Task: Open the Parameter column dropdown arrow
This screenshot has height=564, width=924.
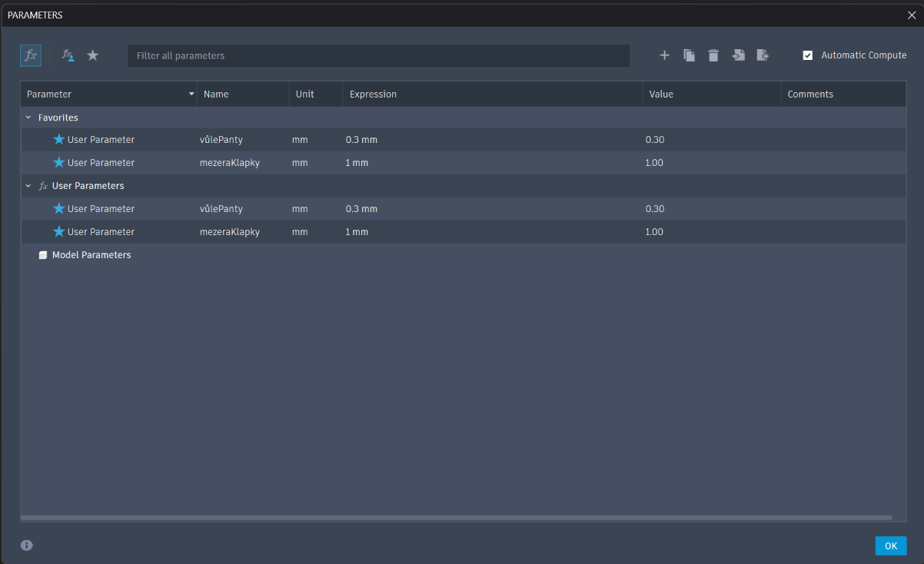Action: [x=191, y=95]
